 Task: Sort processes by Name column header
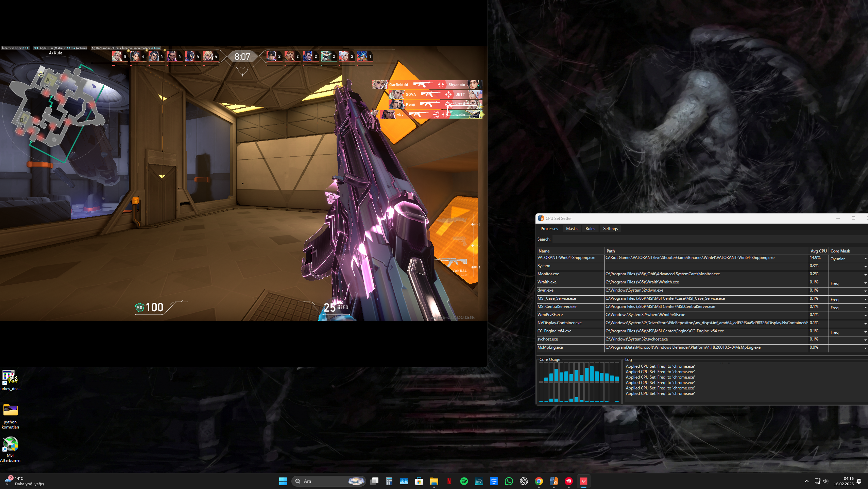[571, 251]
